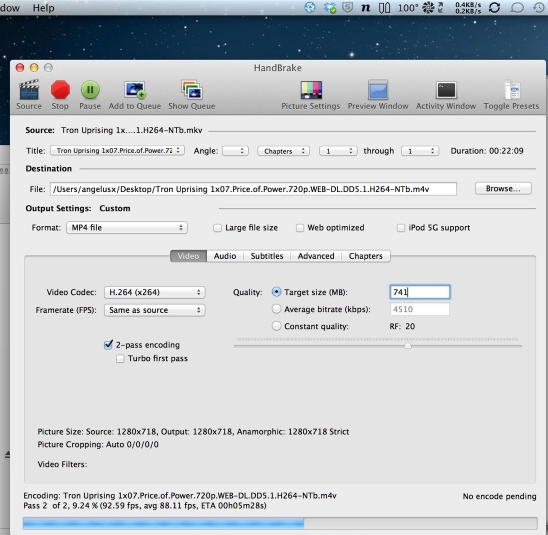Viewport: 548px width, 535px height.
Task: Open the start chapter dropdown before 'through'
Action: click(x=338, y=151)
